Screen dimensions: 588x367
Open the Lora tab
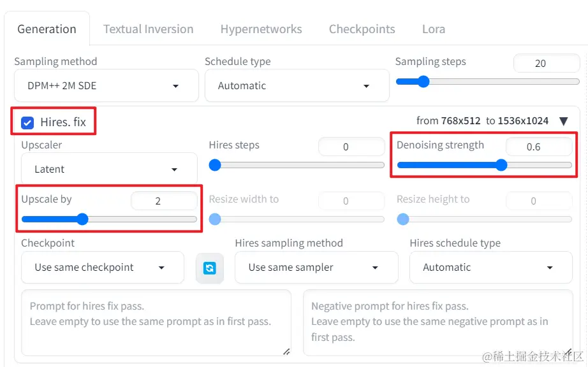click(434, 29)
